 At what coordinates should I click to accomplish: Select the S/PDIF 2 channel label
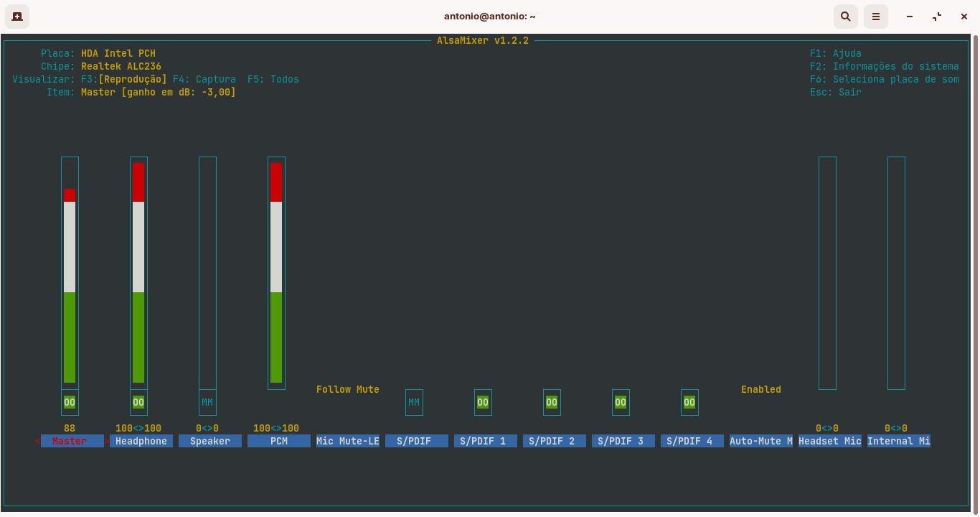[555, 441]
